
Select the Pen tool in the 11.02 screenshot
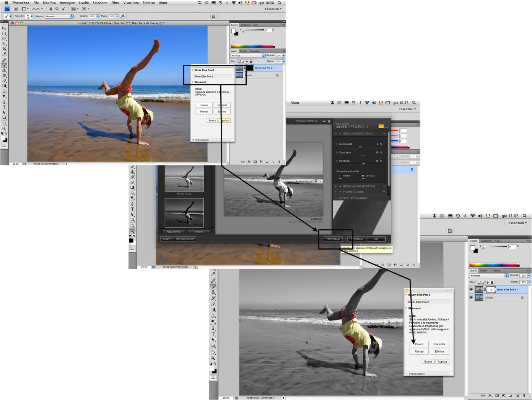(x=213, y=328)
